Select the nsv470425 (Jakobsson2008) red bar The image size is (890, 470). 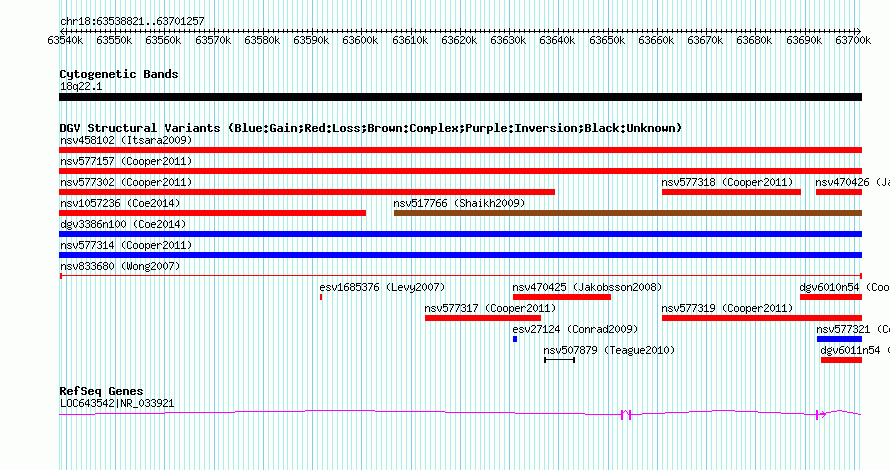tap(561, 297)
